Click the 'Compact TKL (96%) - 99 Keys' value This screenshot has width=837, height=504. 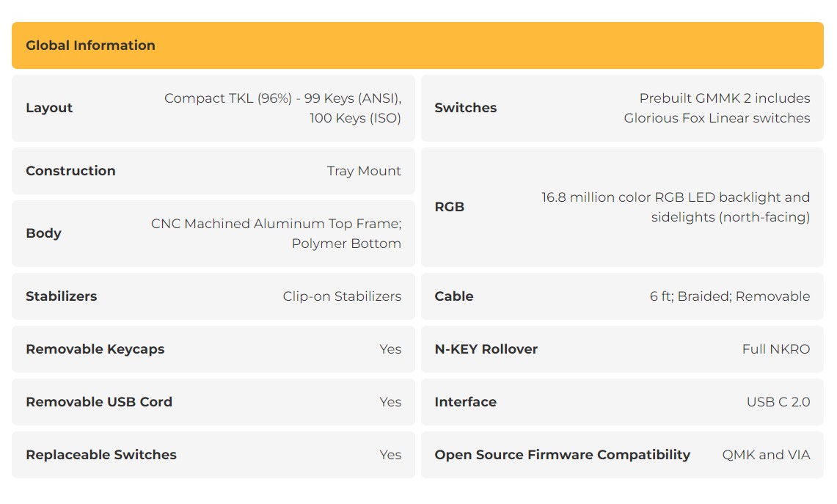[x=282, y=108]
